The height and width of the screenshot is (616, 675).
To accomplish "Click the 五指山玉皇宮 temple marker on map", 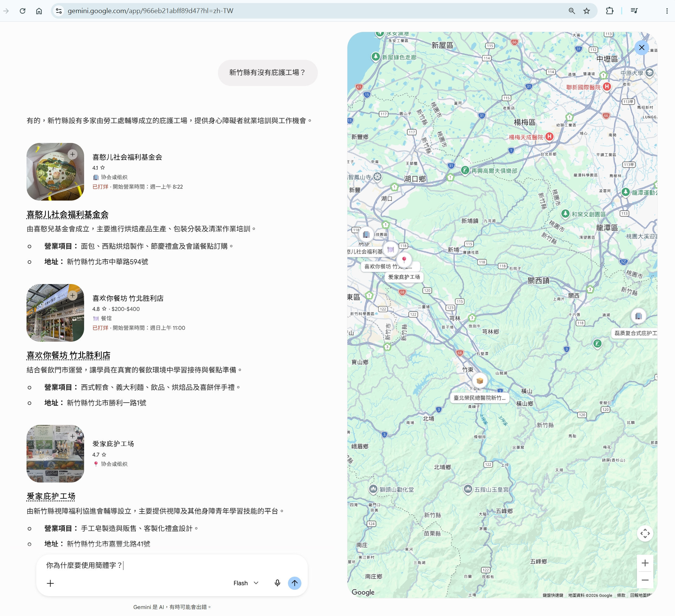I will (x=468, y=489).
